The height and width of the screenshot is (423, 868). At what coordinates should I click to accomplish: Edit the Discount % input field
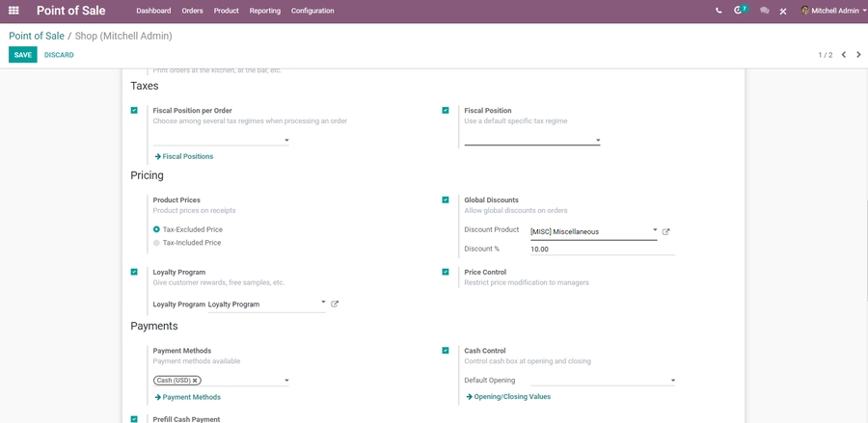tap(601, 249)
